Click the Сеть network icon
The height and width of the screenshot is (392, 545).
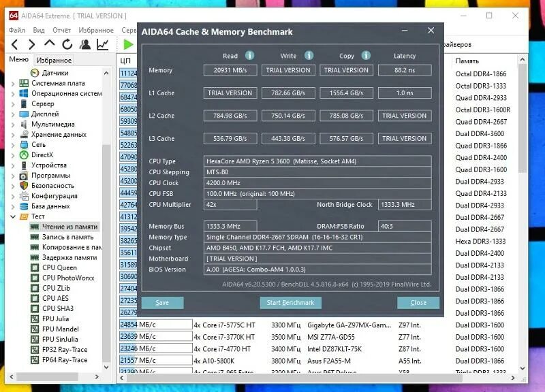(24, 144)
